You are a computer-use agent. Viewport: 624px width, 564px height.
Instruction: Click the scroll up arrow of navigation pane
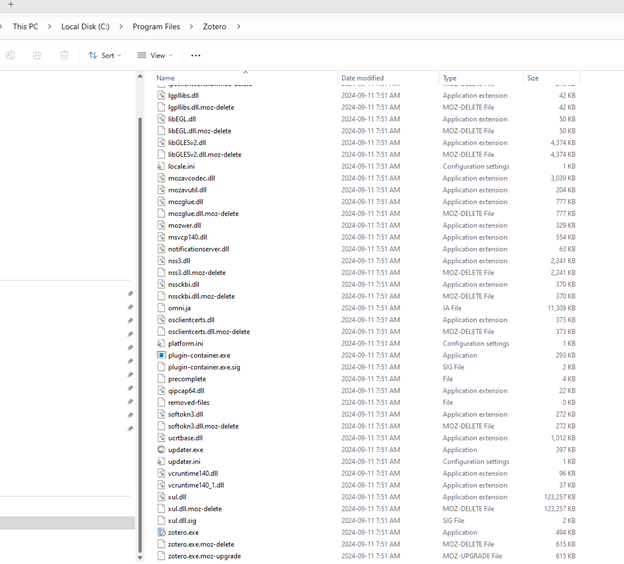tap(140, 76)
